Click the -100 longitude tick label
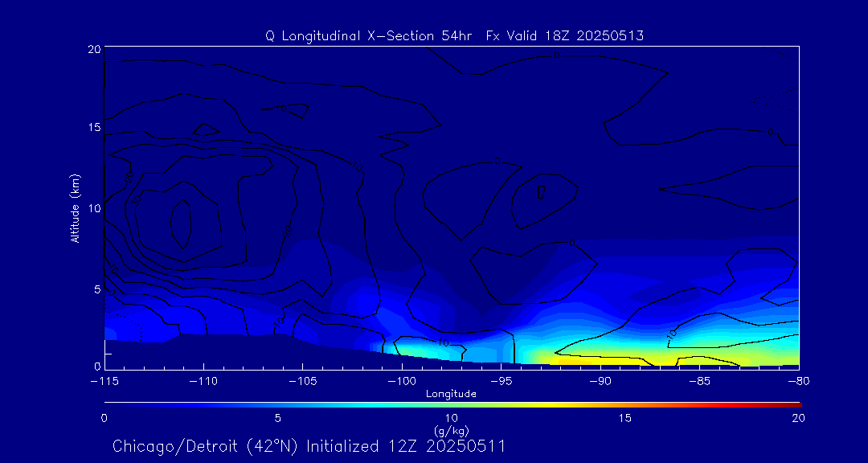Viewport: 868px width, 463px height. [402, 382]
